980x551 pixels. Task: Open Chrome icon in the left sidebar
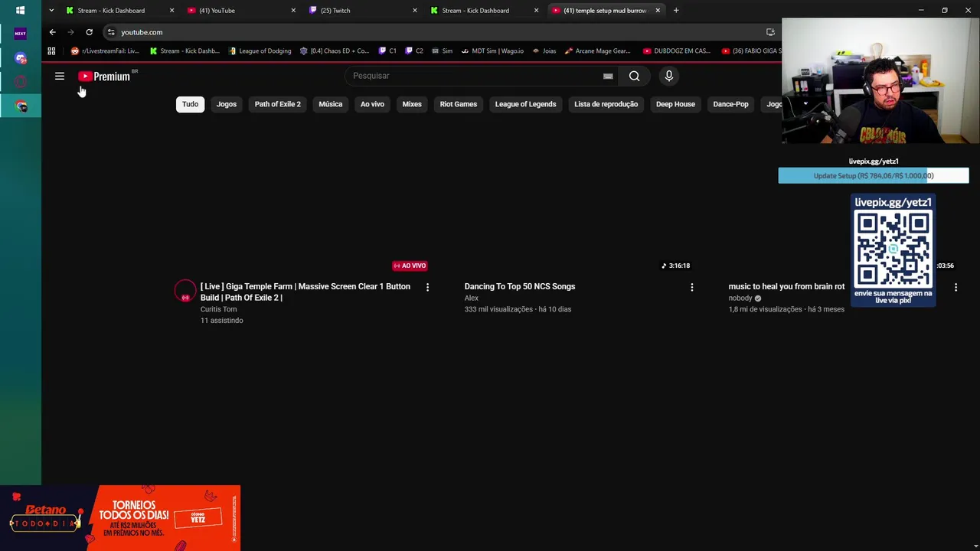click(21, 106)
